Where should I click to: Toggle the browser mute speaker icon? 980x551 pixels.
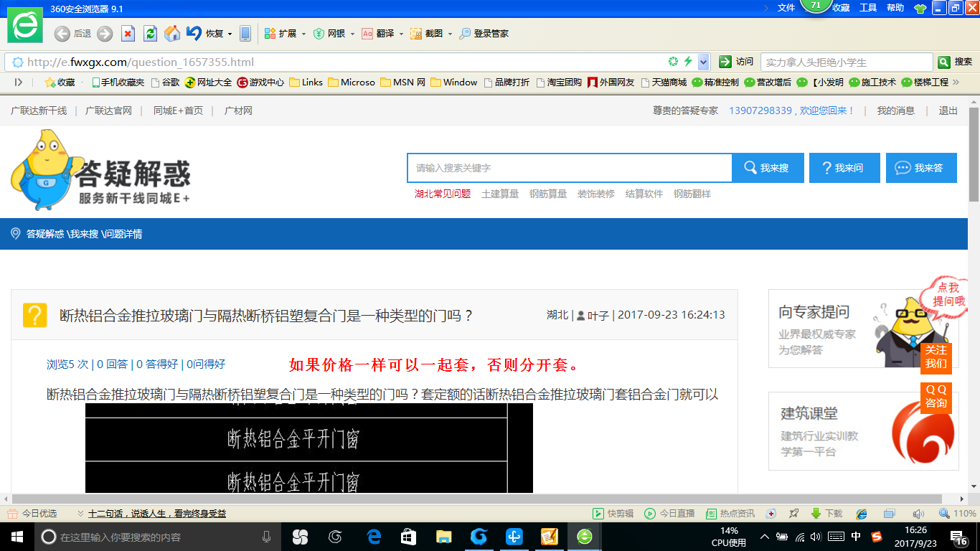[x=918, y=514]
